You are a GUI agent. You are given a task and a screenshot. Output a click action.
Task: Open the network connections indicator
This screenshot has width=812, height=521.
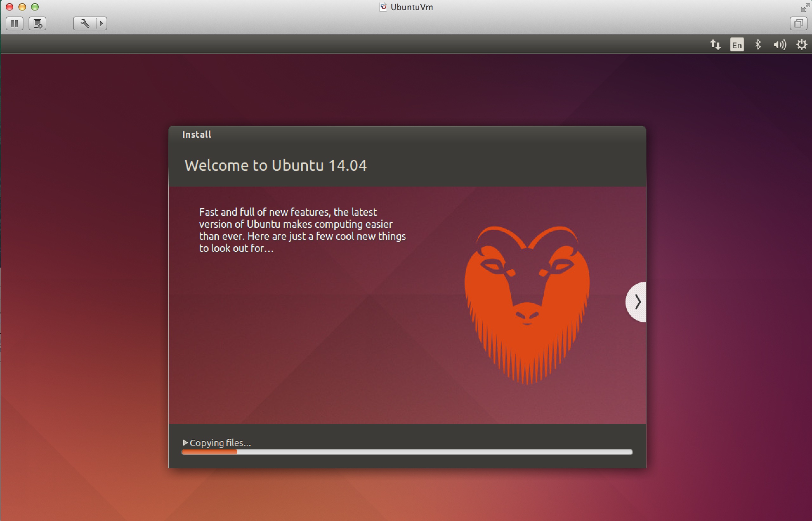pos(715,45)
